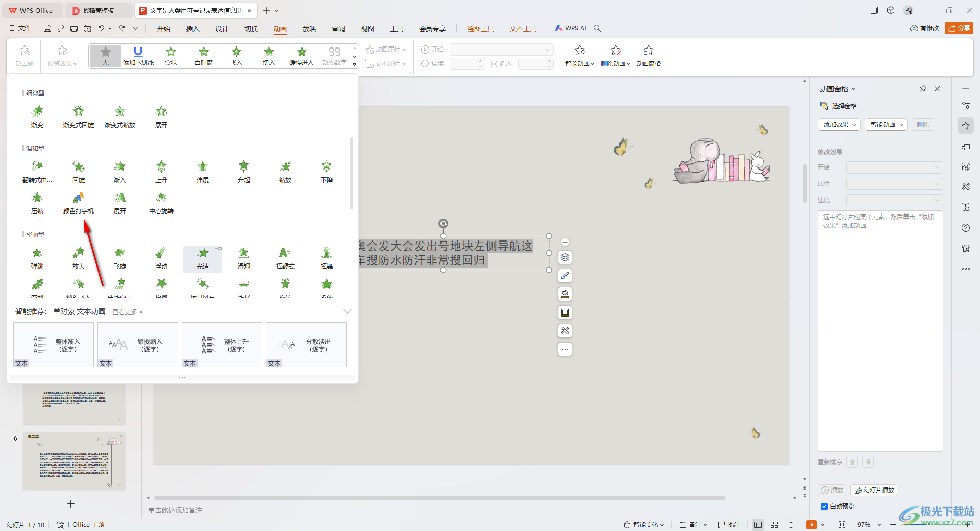Switch to the 切换 transitions tab
The width and height of the screenshot is (980, 531).
tap(251, 29)
